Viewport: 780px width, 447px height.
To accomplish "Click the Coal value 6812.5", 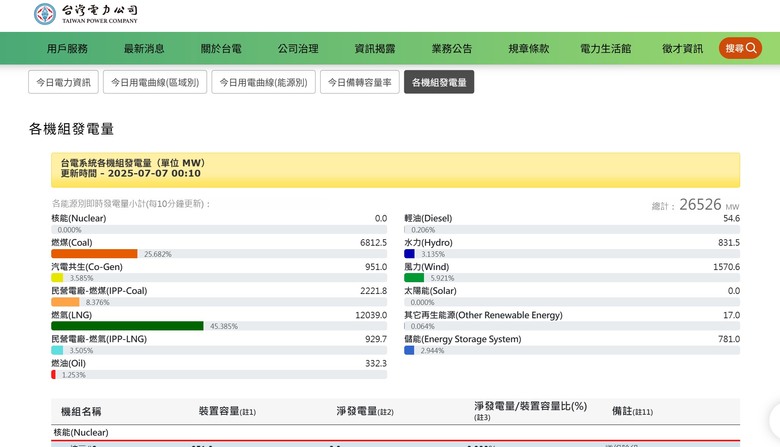I will [x=374, y=243].
